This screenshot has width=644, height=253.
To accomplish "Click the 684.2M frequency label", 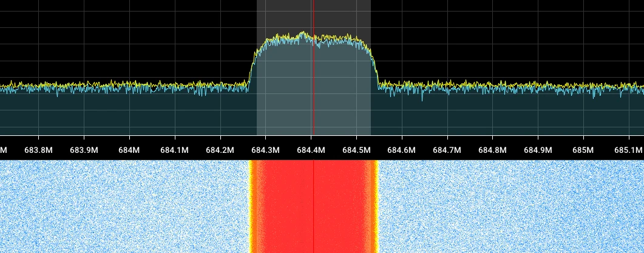I will coord(220,150).
